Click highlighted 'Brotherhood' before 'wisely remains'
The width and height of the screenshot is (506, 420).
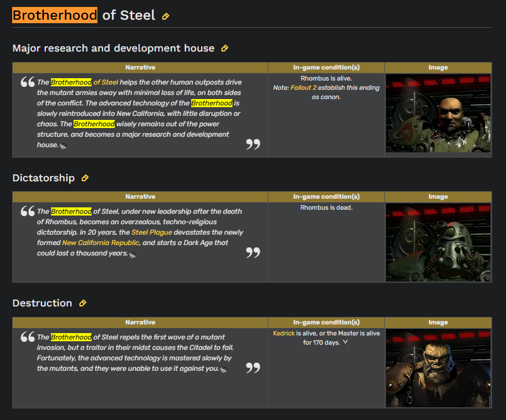(94, 124)
